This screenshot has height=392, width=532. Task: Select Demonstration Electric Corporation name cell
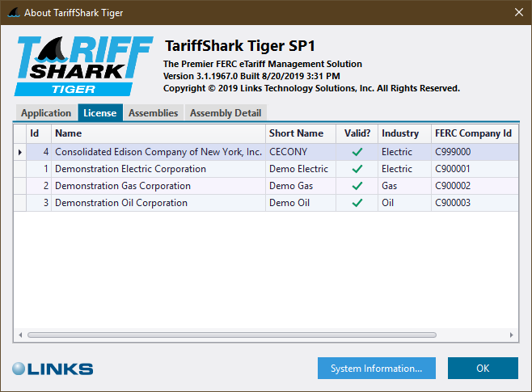(158, 169)
